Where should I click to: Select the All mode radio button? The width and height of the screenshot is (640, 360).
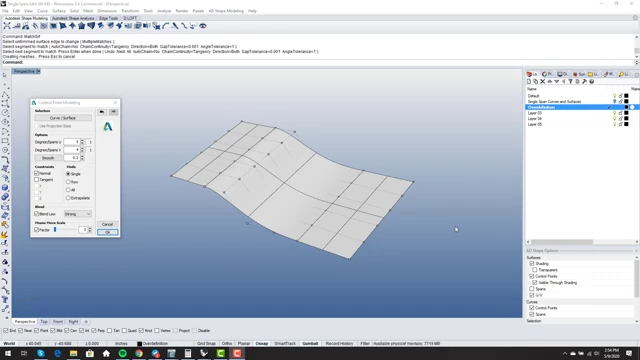pos(68,190)
